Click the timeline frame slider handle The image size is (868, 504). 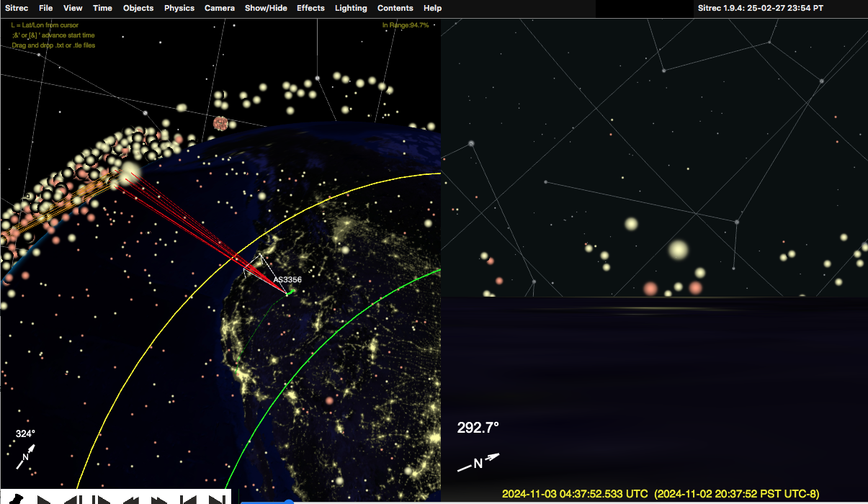pyautogui.click(x=289, y=502)
